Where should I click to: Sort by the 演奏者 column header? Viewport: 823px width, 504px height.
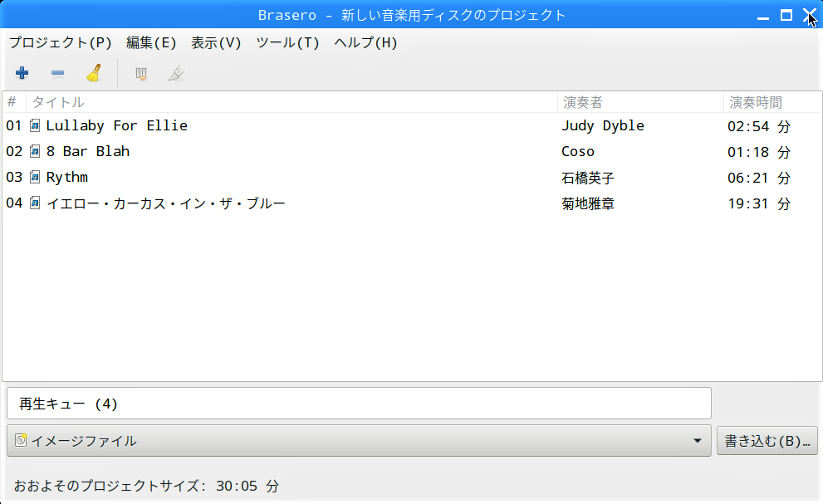pos(640,102)
